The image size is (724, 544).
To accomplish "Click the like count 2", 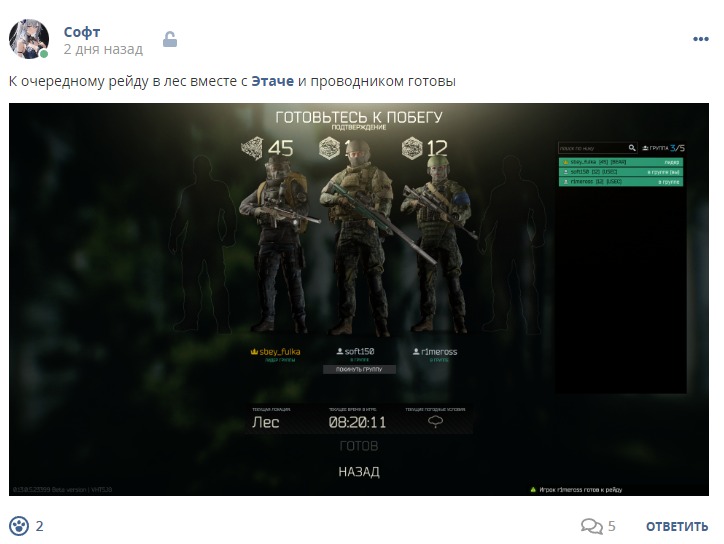I will [x=40, y=526].
